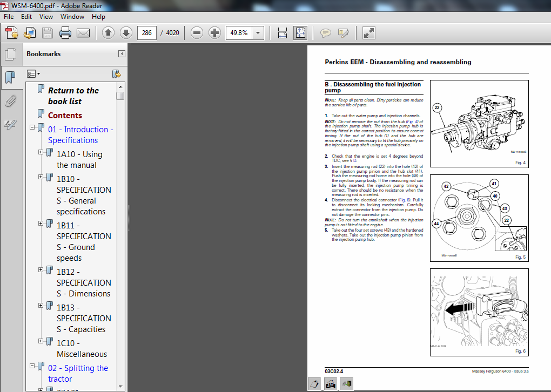
Task: Click the footer text "03C02.4"
Action: pos(334,371)
